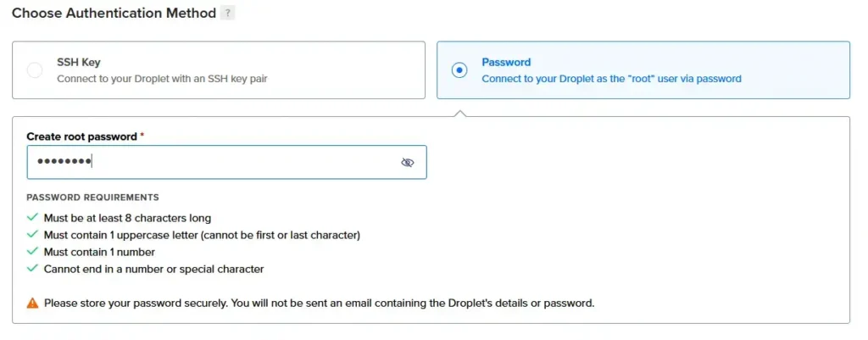The width and height of the screenshot is (868, 340).
Task: Click checkmark beside 8 characters requirement
Action: point(33,218)
